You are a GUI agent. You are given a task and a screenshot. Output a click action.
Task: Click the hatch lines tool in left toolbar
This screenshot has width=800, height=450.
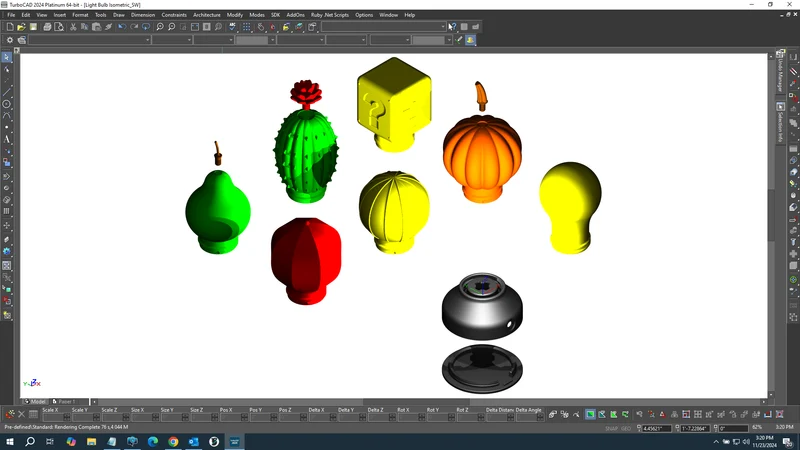click(x=7, y=211)
